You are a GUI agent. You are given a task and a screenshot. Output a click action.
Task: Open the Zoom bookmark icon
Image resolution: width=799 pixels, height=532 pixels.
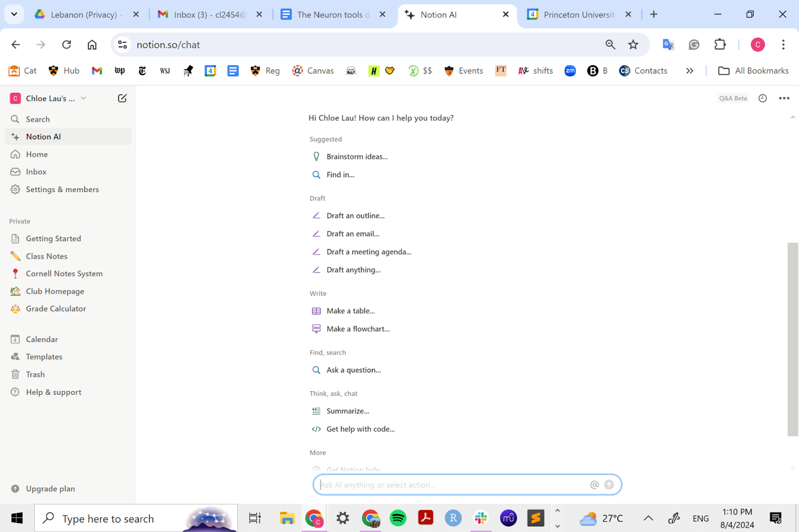click(x=570, y=71)
